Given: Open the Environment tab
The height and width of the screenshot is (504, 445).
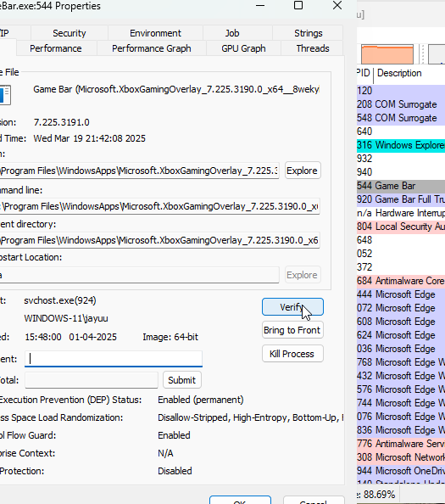Looking at the screenshot, I should click(155, 33).
